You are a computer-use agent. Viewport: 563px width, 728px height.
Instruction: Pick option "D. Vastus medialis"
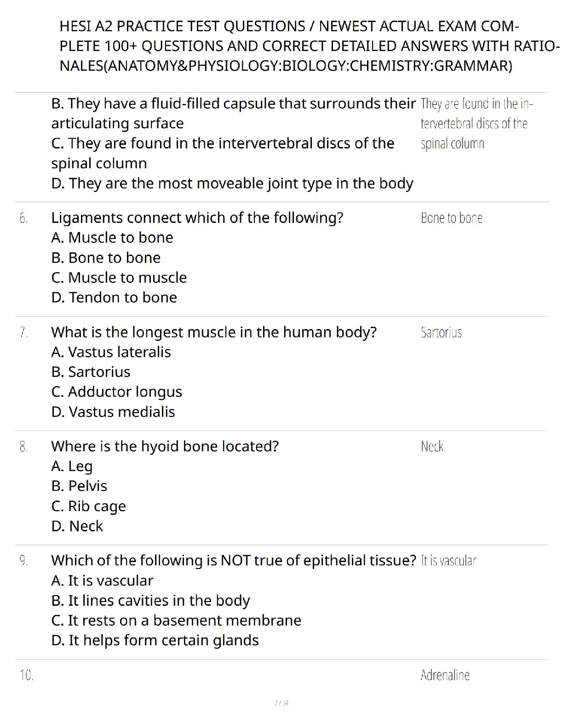coord(113,412)
